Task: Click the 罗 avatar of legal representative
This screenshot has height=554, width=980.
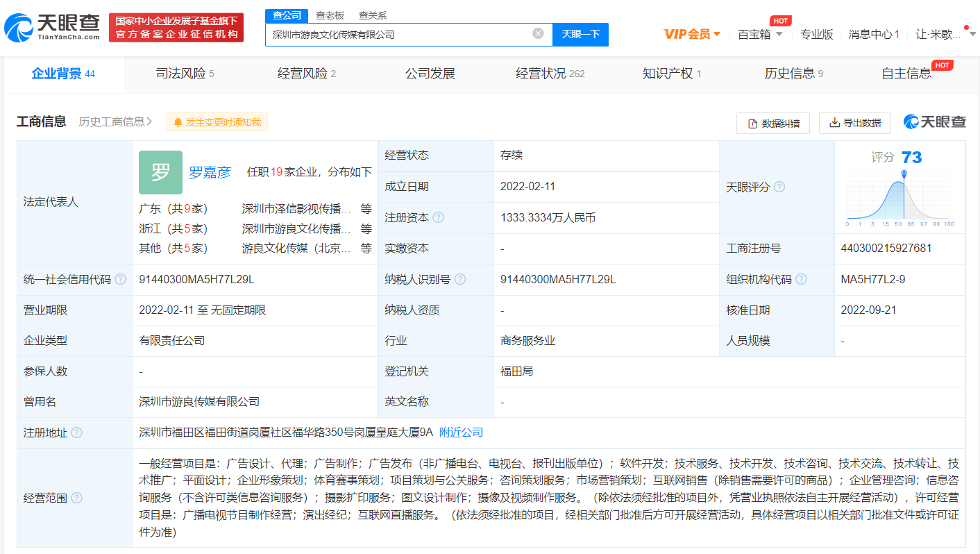Action: 160,172
